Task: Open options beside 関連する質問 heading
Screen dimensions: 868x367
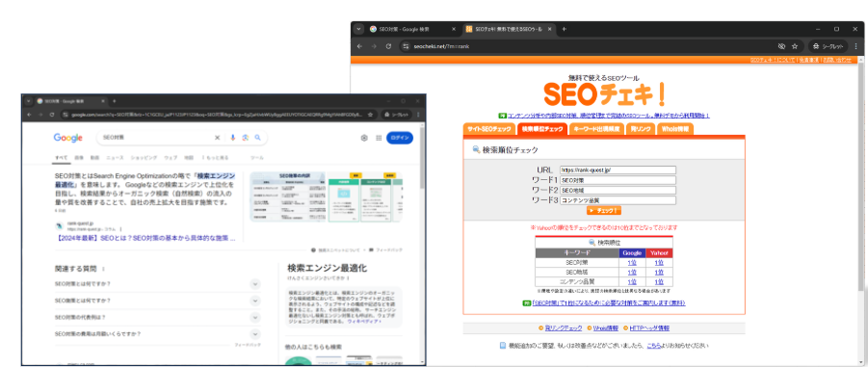Action: coord(103,269)
